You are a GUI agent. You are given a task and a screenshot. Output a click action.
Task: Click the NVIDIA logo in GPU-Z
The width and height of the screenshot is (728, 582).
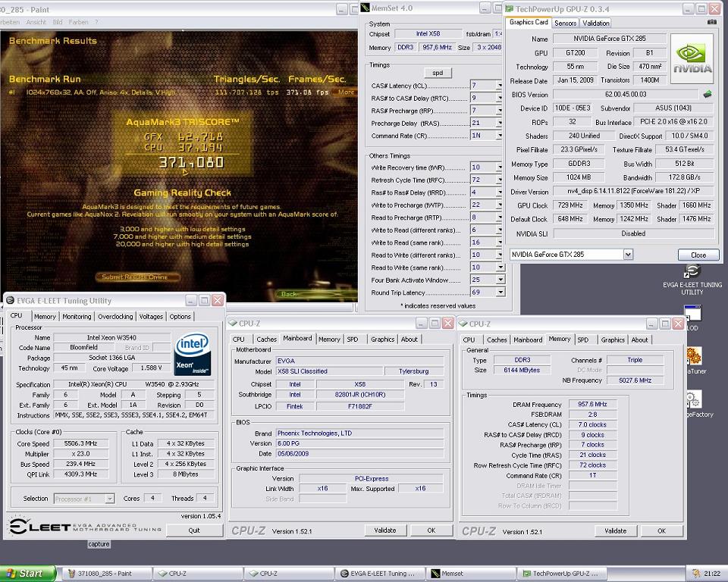[x=692, y=58]
